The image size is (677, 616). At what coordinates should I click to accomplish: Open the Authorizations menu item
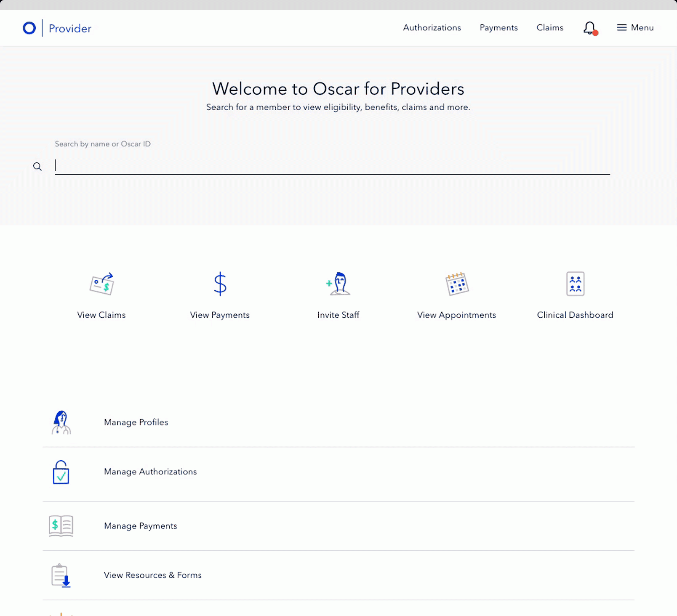point(432,28)
